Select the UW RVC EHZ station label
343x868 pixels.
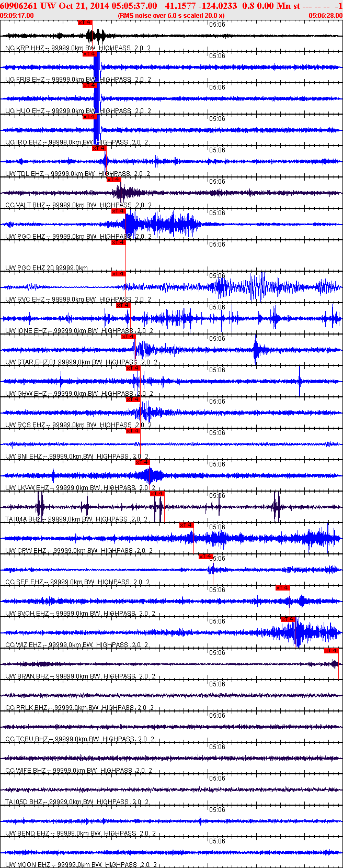coord(78,299)
